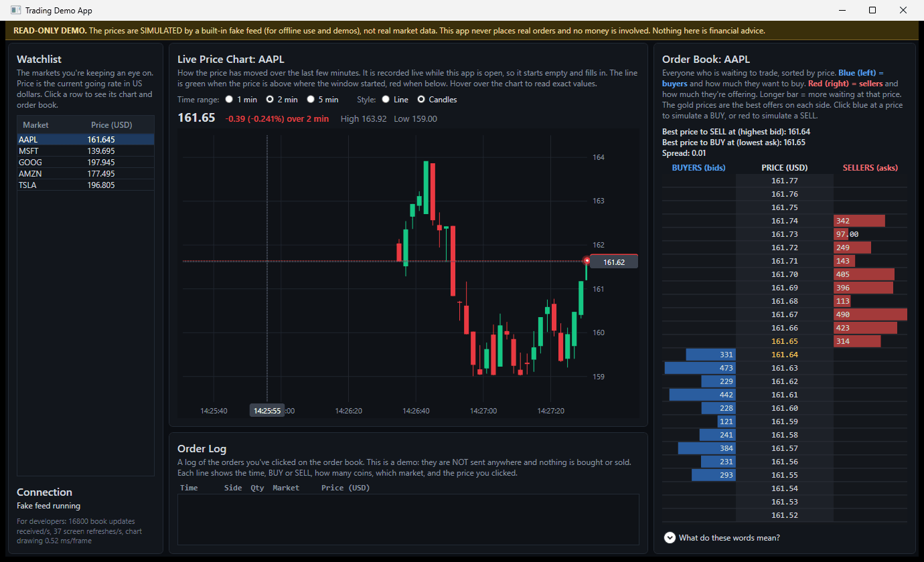Click the gold best ask price 161.65
Screen dimensions: 924x562
coord(785,341)
